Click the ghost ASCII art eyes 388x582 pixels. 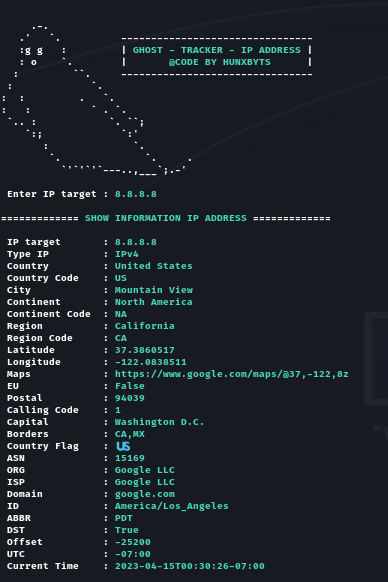pyautogui.click(x=33, y=50)
